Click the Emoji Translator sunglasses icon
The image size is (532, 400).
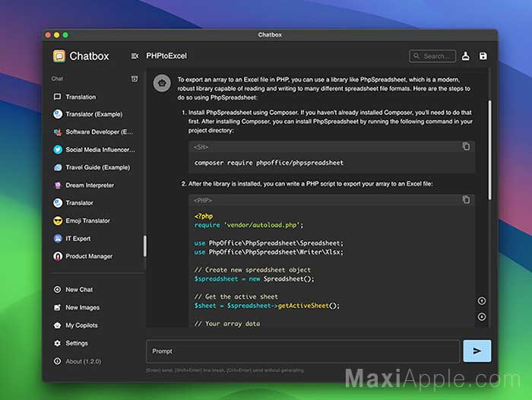click(x=58, y=221)
